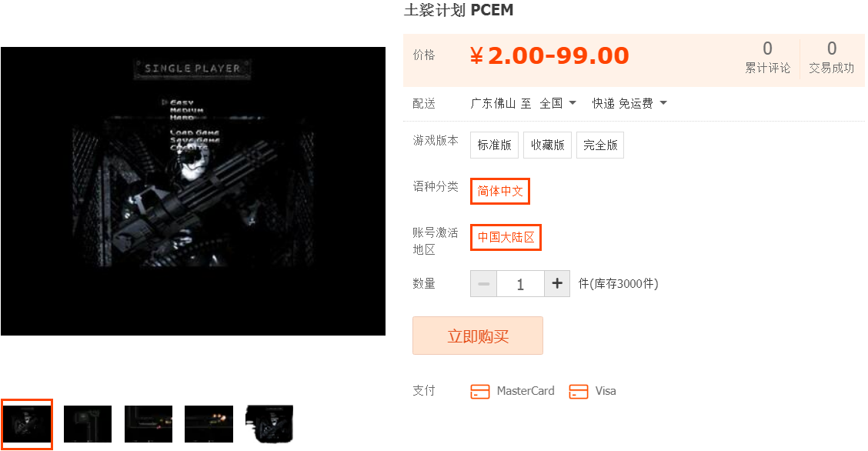The image size is (868, 451).
Task: Open the 交易成功 transactions count
Action: (x=832, y=58)
